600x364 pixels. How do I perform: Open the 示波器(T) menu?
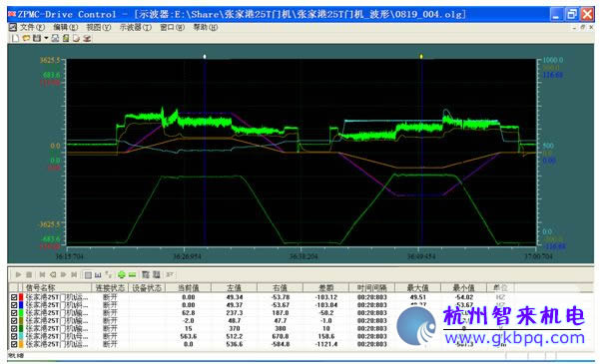(136, 27)
